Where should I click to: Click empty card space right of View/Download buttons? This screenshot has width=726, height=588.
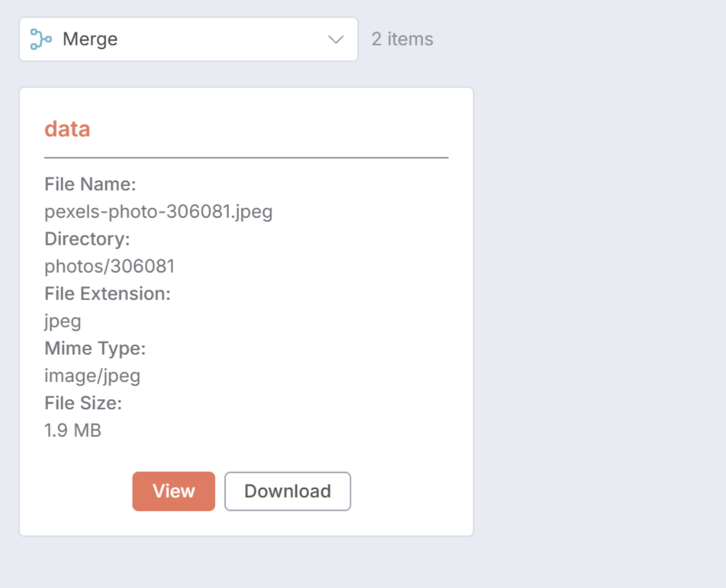tap(412, 491)
